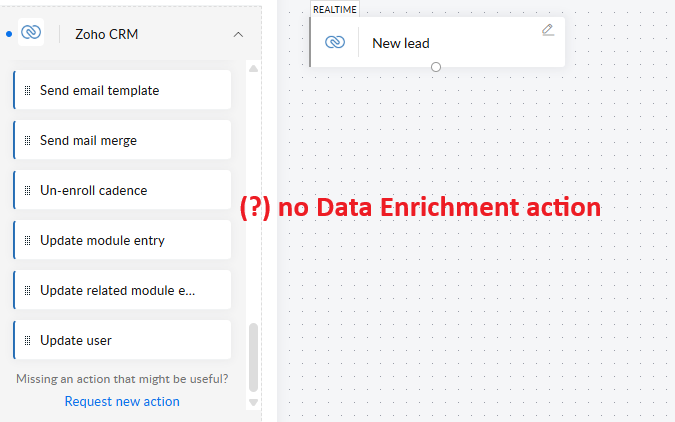
Task: Click drag handle of Send email template
Action: 28,90
